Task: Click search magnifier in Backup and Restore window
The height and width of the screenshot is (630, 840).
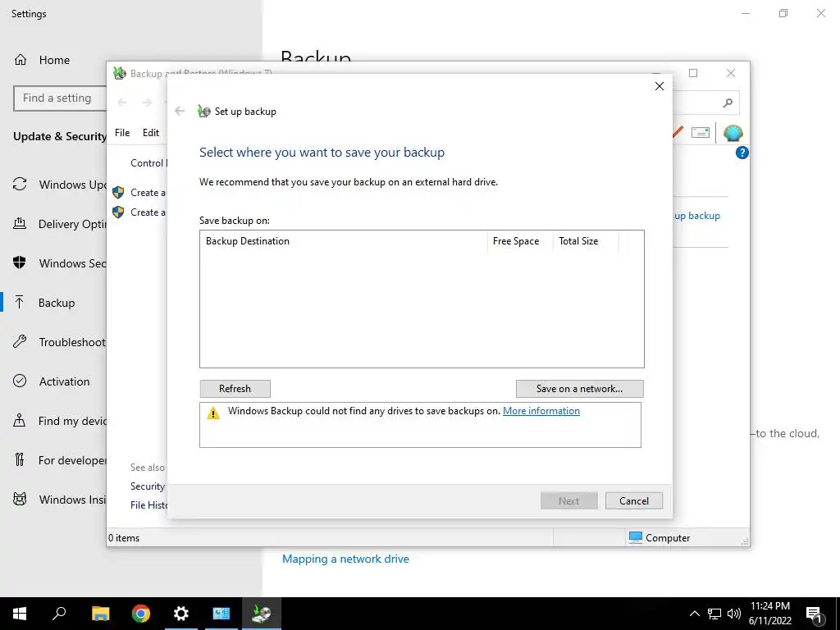Action: (728, 103)
